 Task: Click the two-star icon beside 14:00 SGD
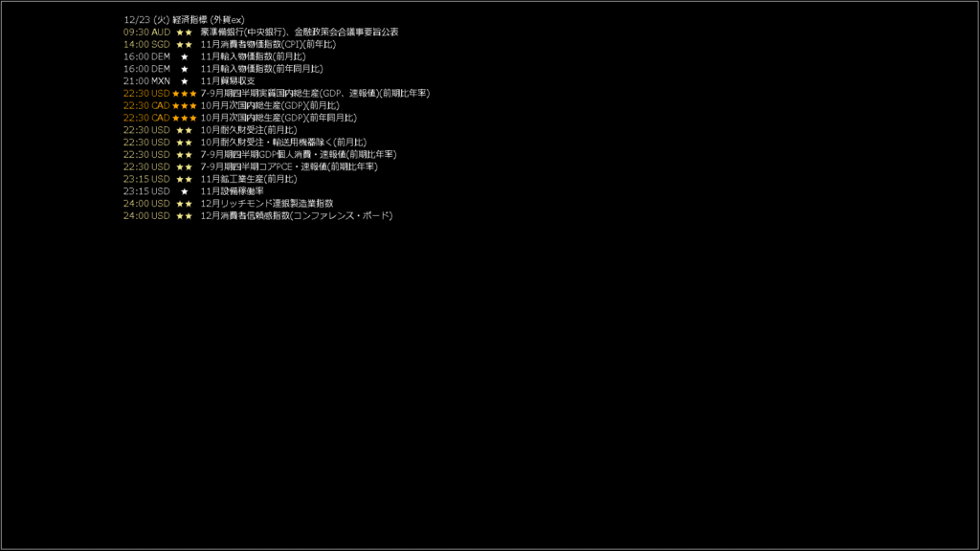[x=185, y=44]
